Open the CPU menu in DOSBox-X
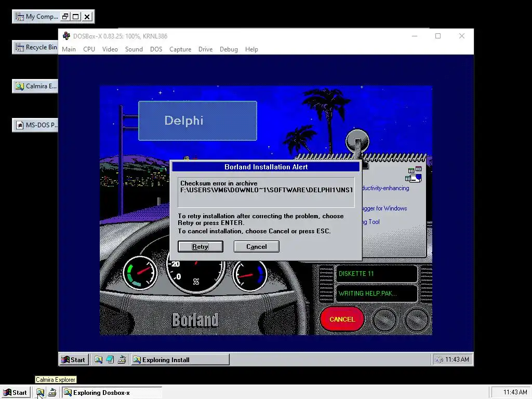 pyautogui.click(x=89, y=49)
